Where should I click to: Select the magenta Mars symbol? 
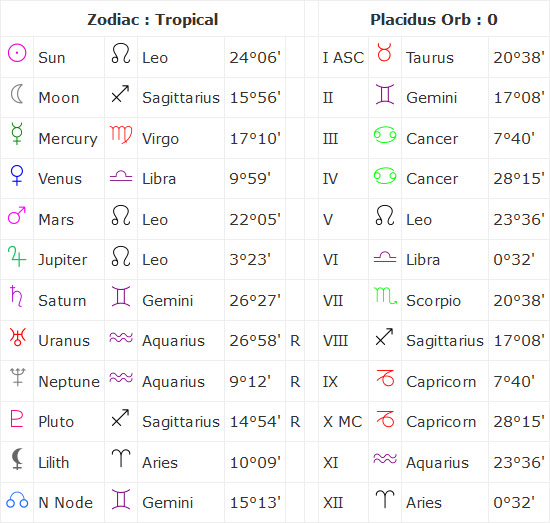point(16,215)
